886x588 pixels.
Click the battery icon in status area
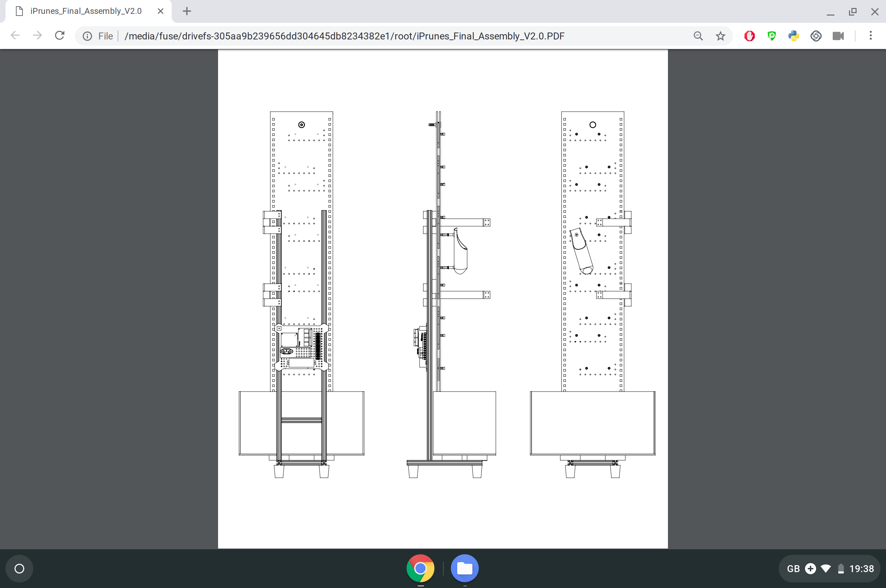tap(841, 569)
